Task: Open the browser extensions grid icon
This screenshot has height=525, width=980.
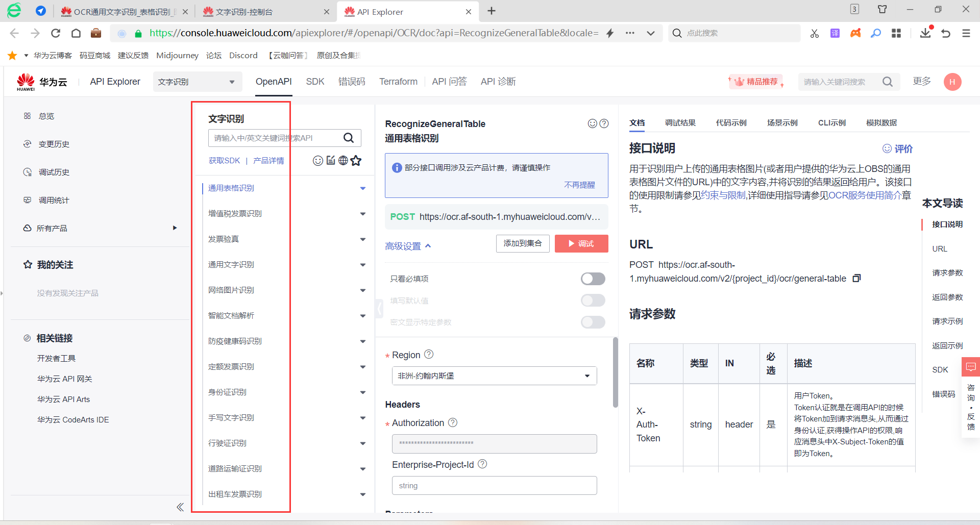Action: [x=896, y=33]
